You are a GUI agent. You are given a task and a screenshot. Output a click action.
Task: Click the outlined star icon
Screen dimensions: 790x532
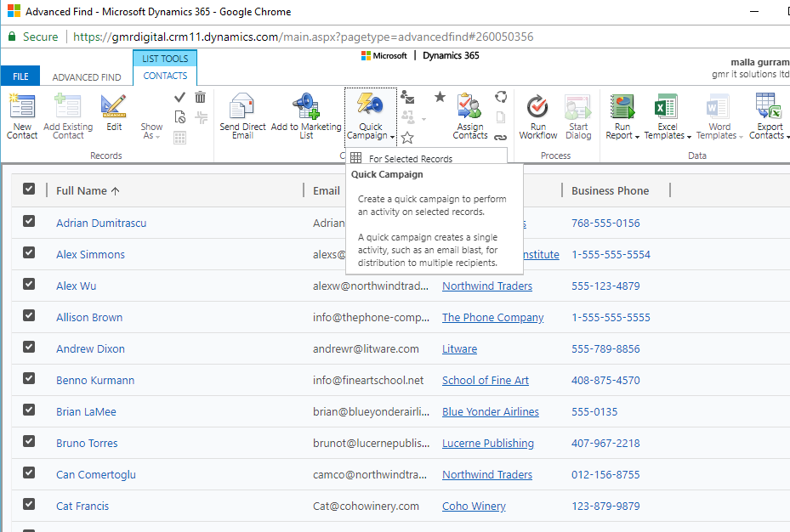(407, 138)
